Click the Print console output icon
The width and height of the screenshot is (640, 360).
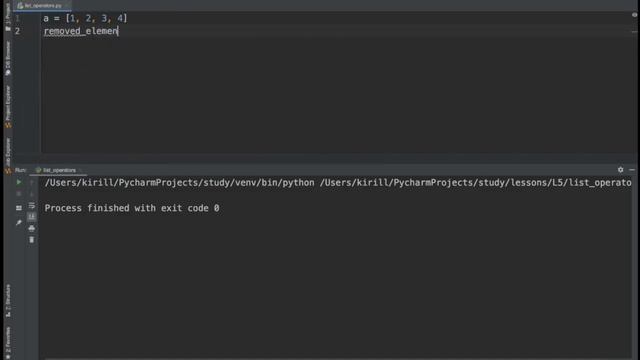(31, 229)
